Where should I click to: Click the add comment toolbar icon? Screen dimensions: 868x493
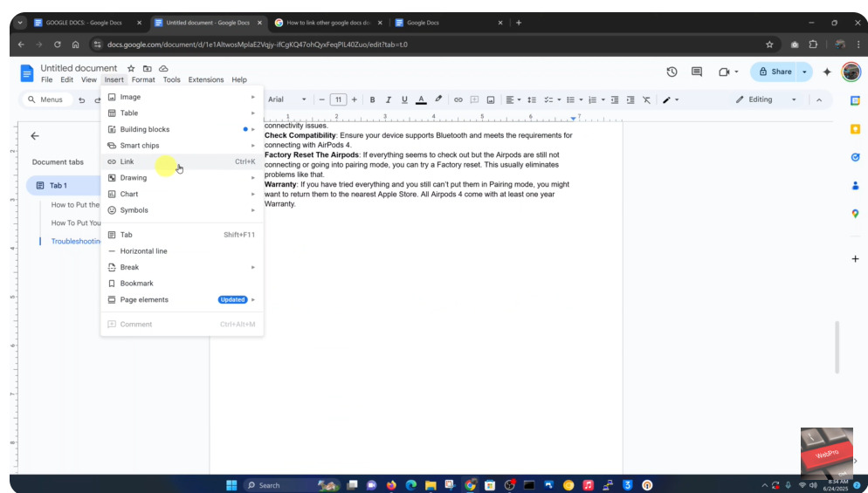474,99
